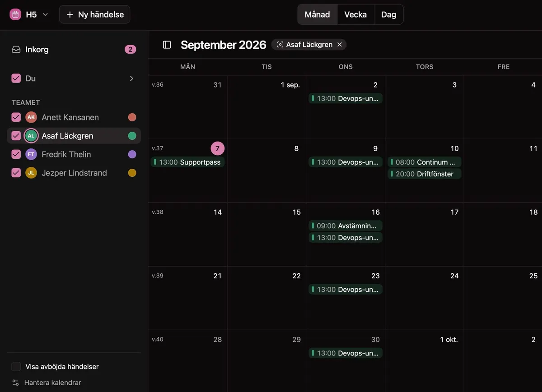Switch to the Dag view tab
This screenshot has height=392, width=542.
pyautogui.click(x=388, y=14)
